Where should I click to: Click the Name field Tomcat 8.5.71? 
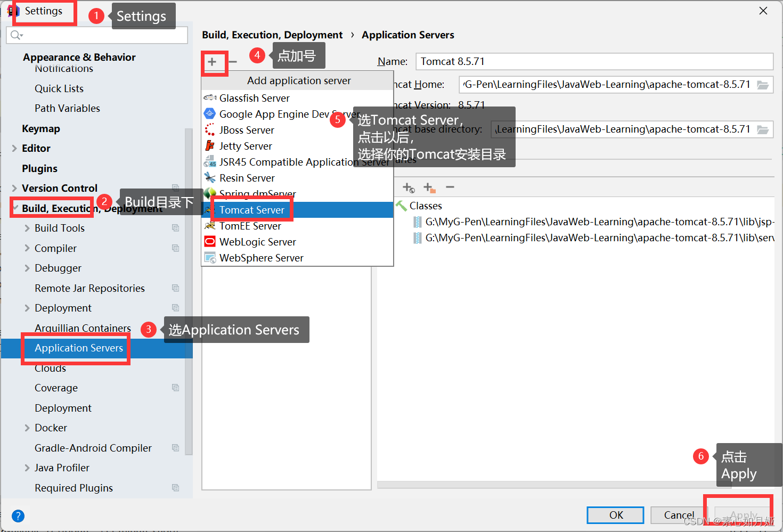(x=594, y=61)
